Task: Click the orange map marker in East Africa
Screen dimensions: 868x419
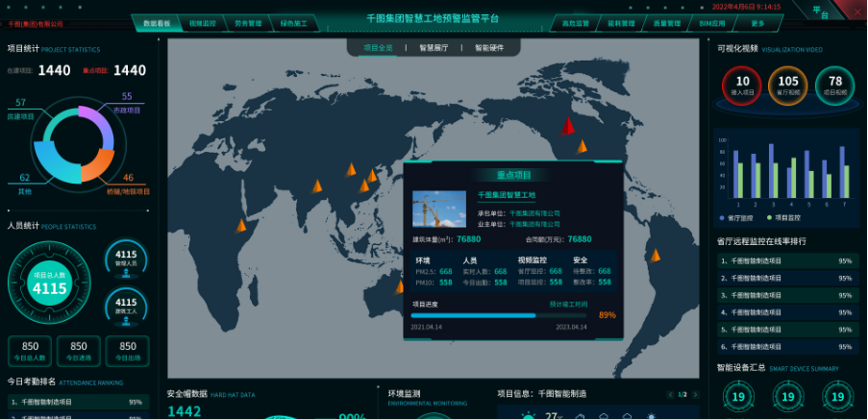Action: coord(242,225)
